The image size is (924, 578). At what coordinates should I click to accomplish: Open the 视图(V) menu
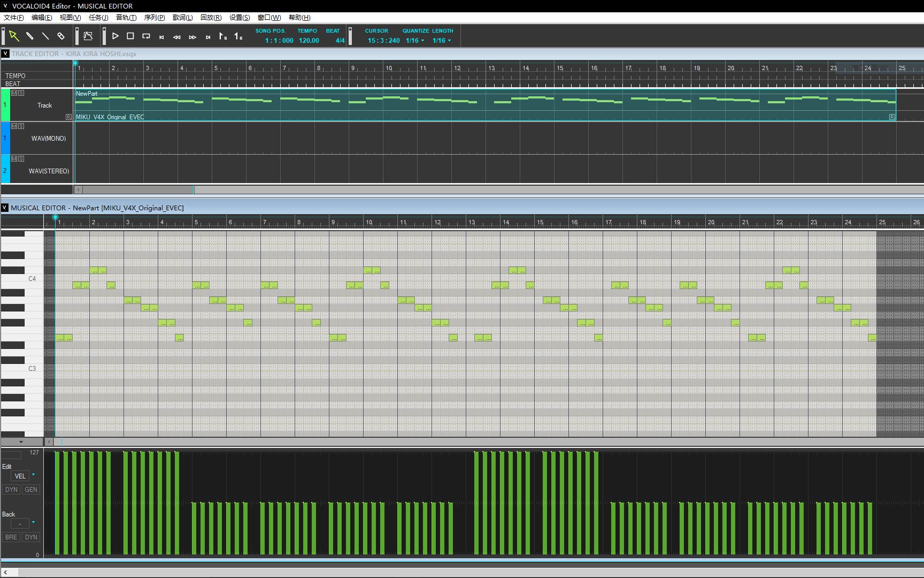tap(70, 18)
